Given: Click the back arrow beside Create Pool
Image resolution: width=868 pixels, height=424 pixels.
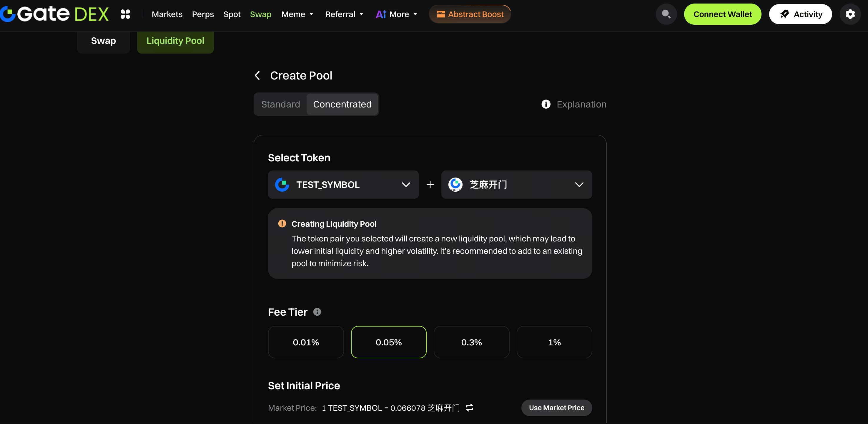Looking at the screenshot, I should [257, 75].
